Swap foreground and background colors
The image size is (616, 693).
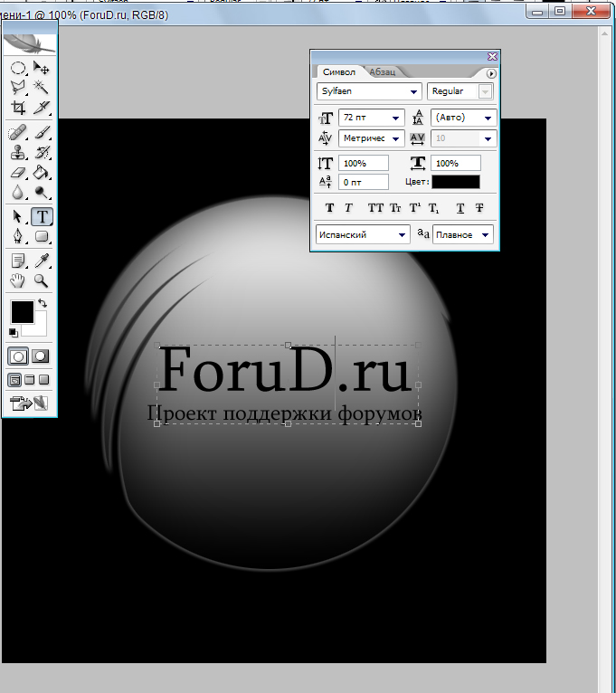pos(43,303)
